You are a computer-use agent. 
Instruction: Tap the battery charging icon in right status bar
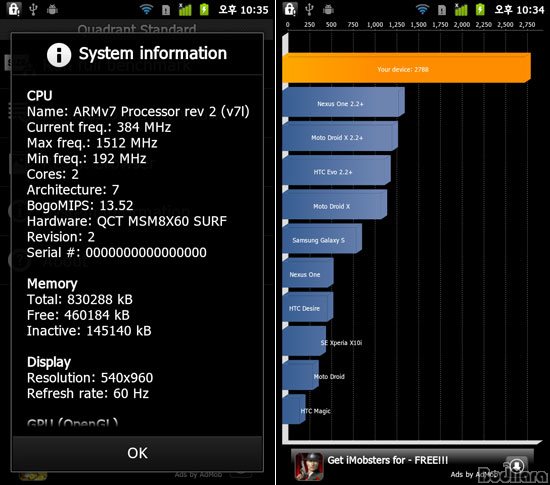point(480,9)
